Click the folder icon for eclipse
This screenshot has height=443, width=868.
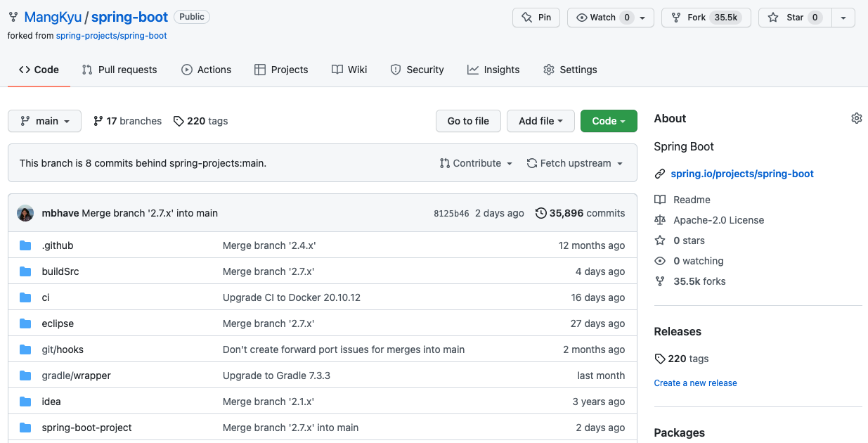point(25,323)
